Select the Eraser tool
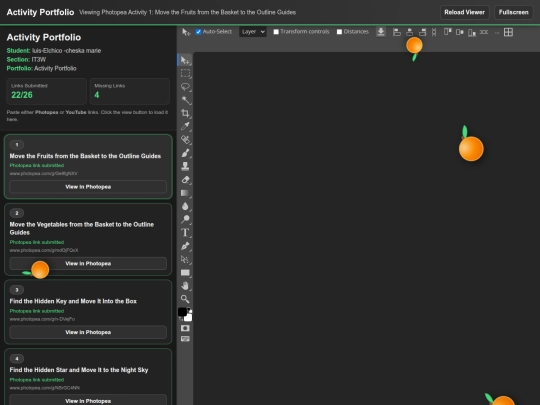Viewport: 540px width, 405px height. tap(185, 179)
